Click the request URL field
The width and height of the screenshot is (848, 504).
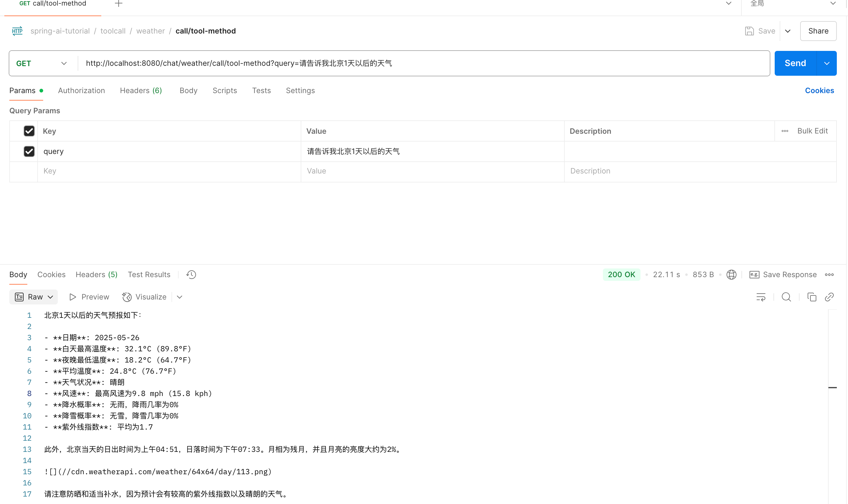(x=423, y=64)
